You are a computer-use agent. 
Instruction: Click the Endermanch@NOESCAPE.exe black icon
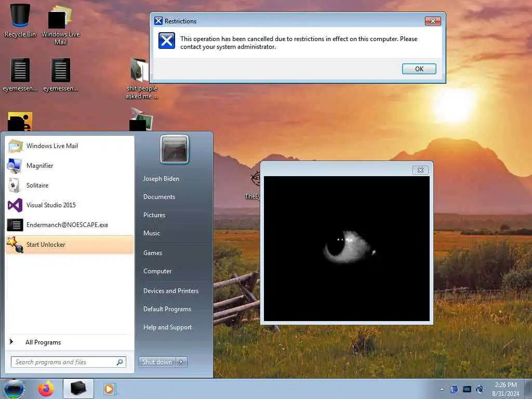pyautogui.click(x=15, y=225)
